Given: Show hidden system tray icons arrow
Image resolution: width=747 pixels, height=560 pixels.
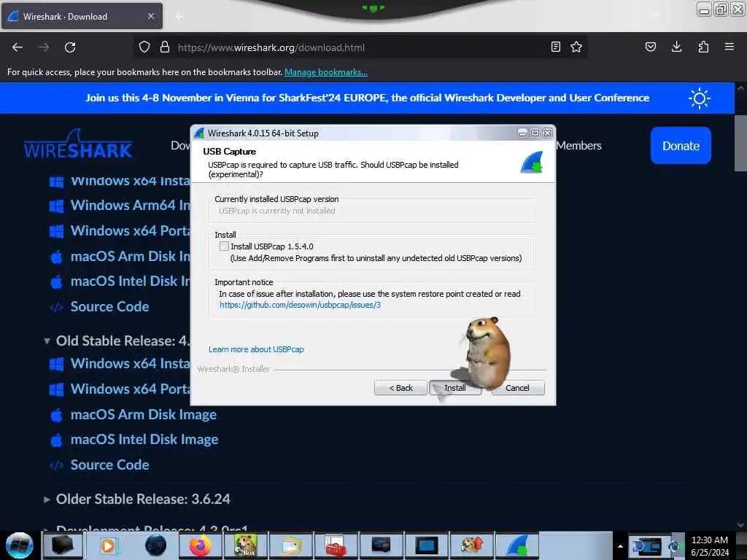Looking at the screenshot, I should click(x=620, y=546).
